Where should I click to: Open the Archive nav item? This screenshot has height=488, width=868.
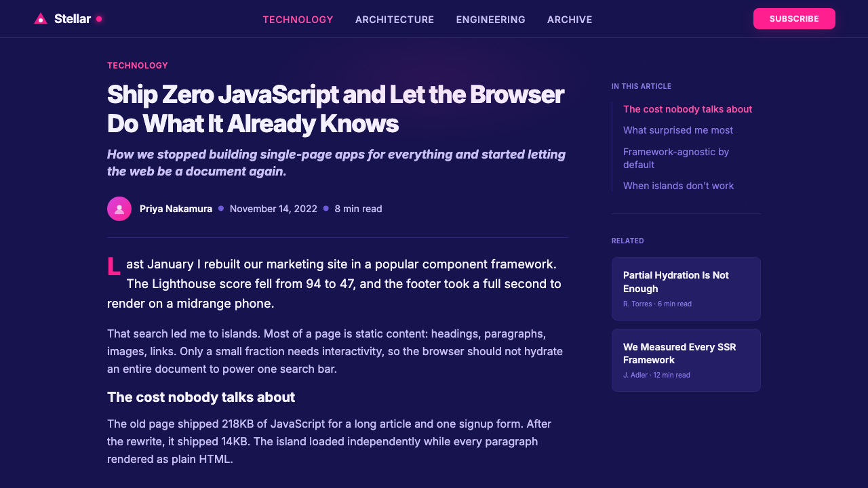click(570, 20)
